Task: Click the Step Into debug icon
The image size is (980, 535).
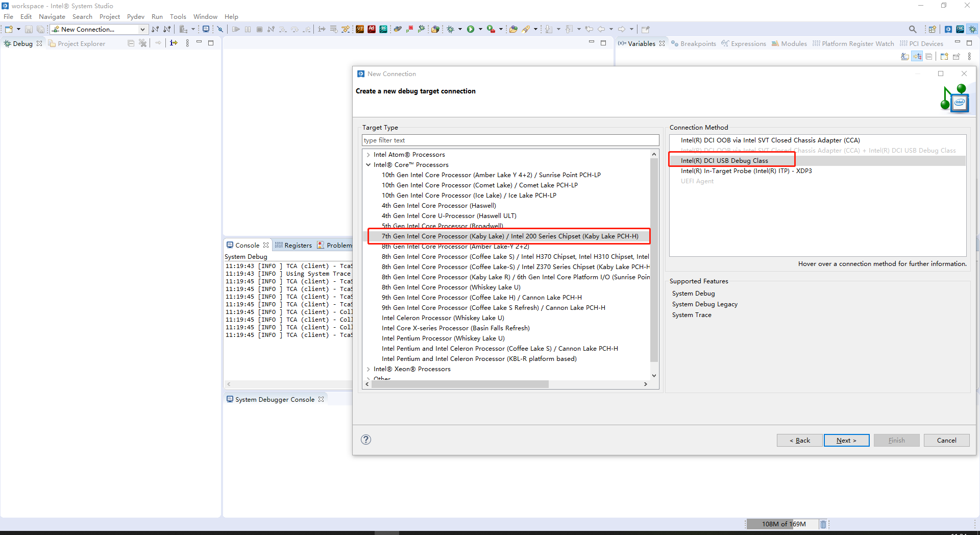Action: (282, 29)
